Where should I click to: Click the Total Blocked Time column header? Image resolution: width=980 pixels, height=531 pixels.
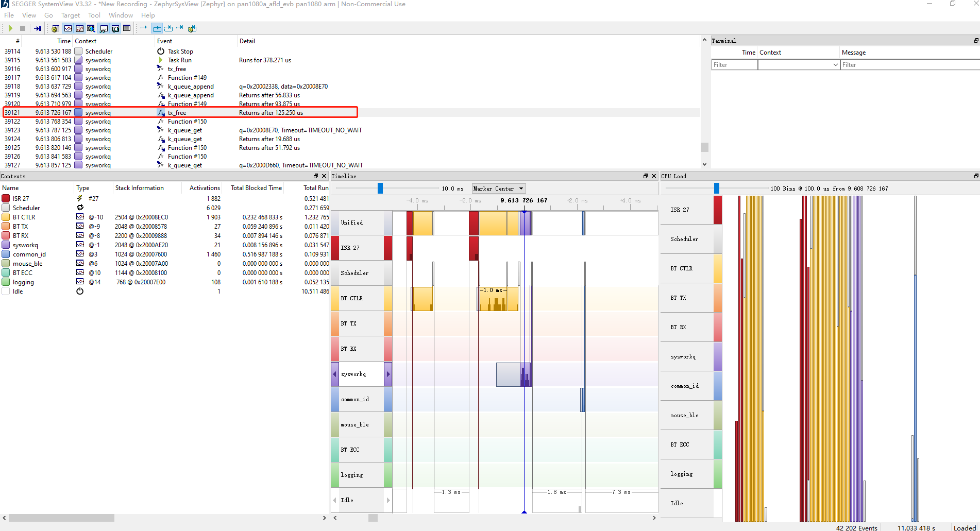pyautogui.click(x=256, y=188)
